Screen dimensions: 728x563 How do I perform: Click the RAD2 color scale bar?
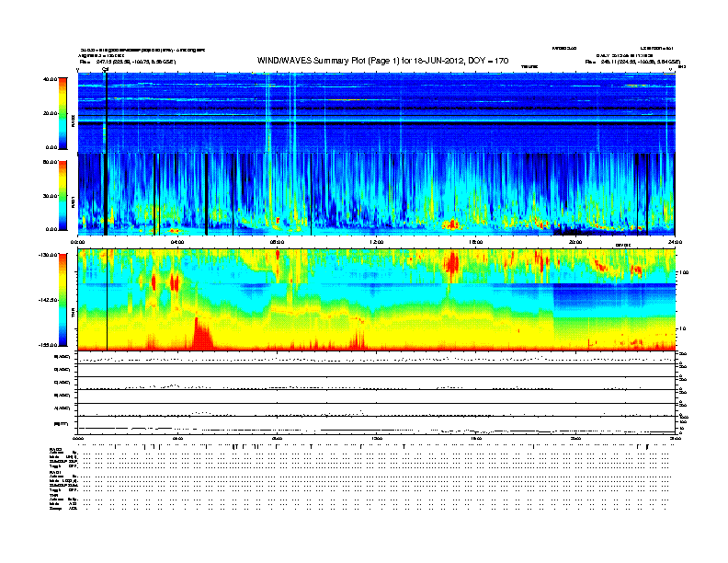pos(63,113)
